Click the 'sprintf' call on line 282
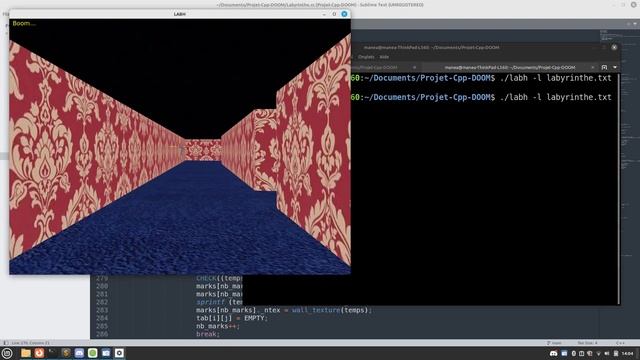Viewport: 640px width, 360px height. click(210, 302)
